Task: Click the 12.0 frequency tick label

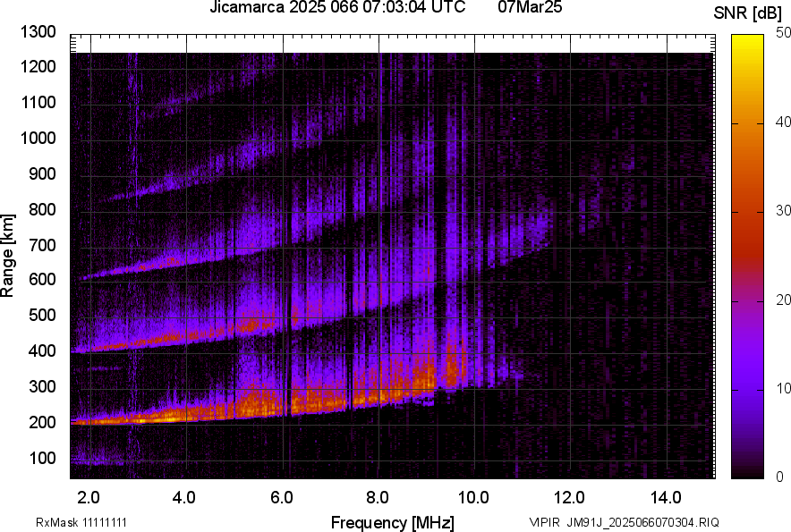Action: point(570,498)
